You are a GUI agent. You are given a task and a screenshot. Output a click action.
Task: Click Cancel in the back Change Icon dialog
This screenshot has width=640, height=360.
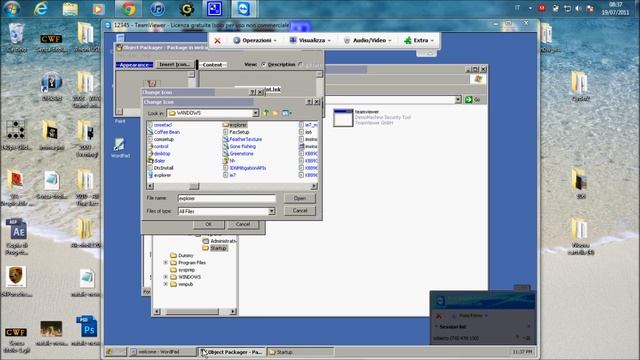coord(242,224)
